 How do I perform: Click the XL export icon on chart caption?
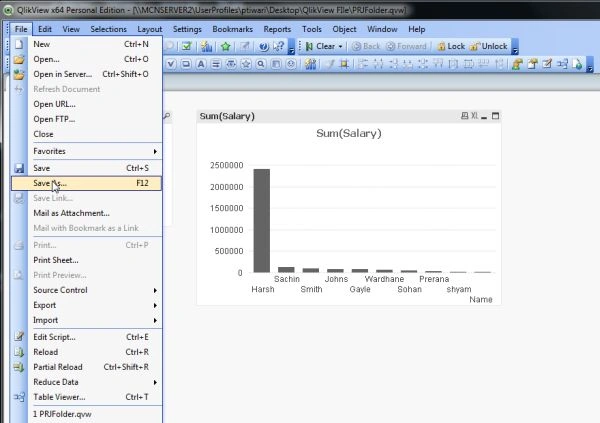point(474,116)
